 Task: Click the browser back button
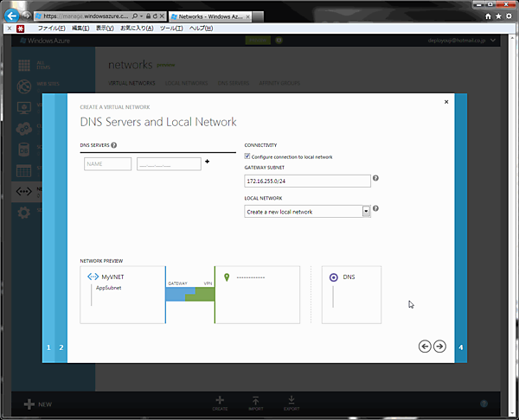[x=13, y=15]
